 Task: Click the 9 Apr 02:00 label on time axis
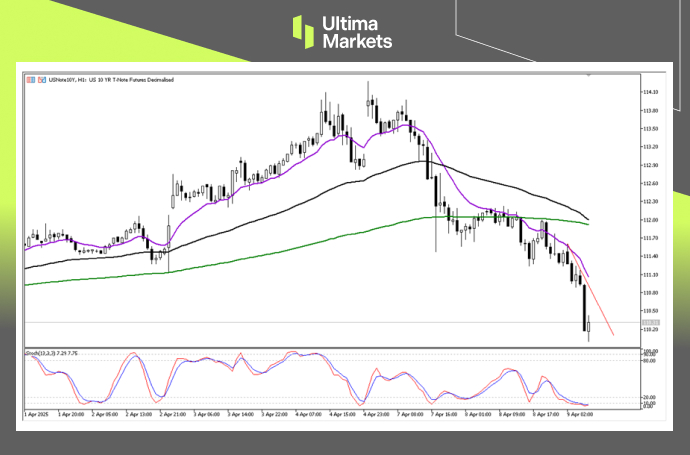click(x=581, y=412)
